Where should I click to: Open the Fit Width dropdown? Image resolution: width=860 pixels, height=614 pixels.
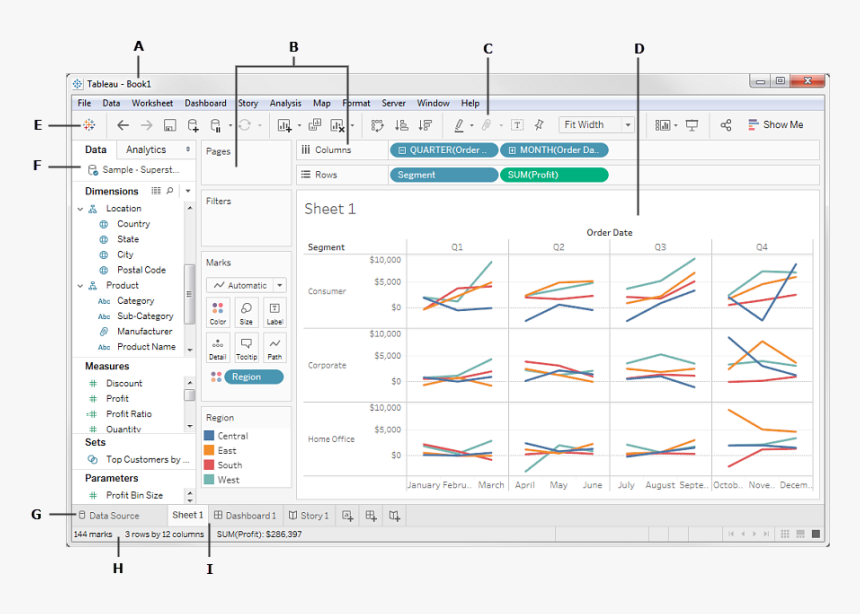pos(597,125)
